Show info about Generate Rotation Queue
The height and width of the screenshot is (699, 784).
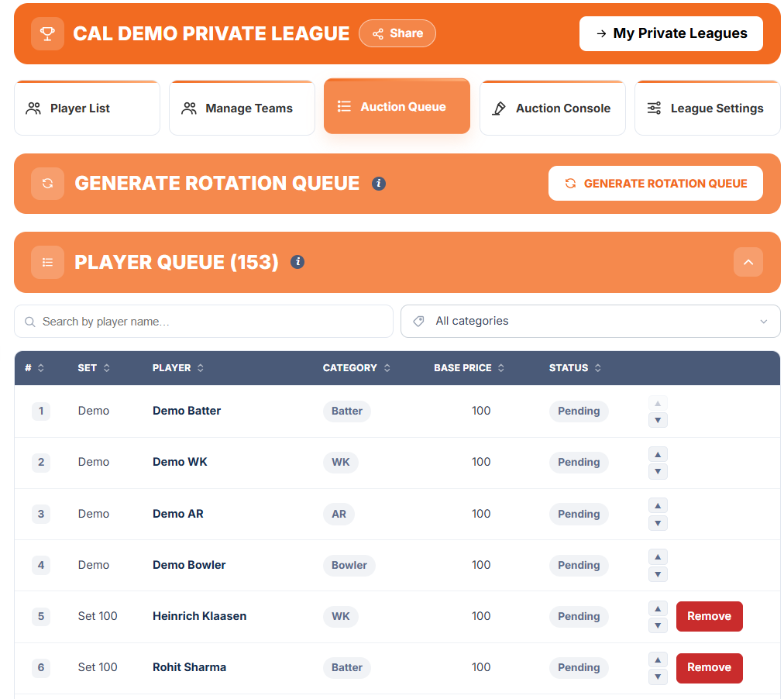tap(379, 184)
